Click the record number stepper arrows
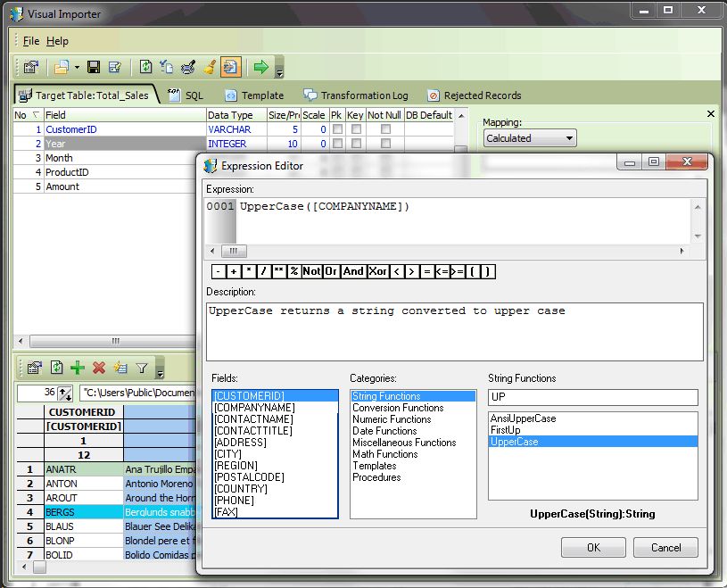 click(65, 393)
